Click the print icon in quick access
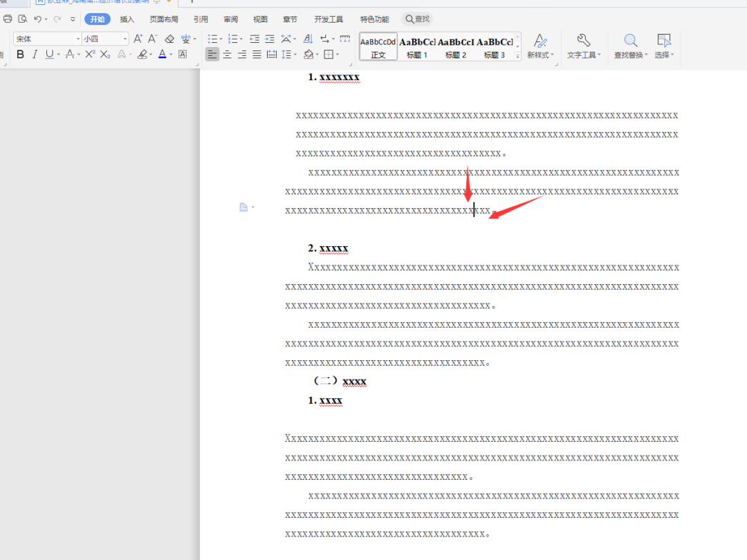This screenshot has height=560, width=747. coord(8,19)
